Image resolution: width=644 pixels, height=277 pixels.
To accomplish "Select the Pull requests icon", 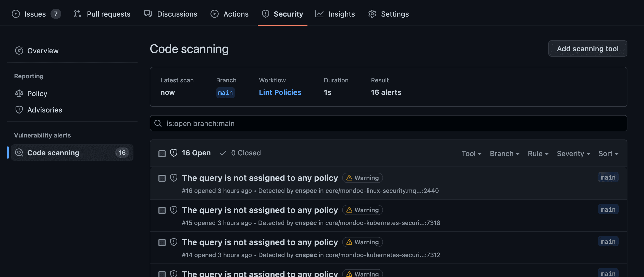I will 77,14.
